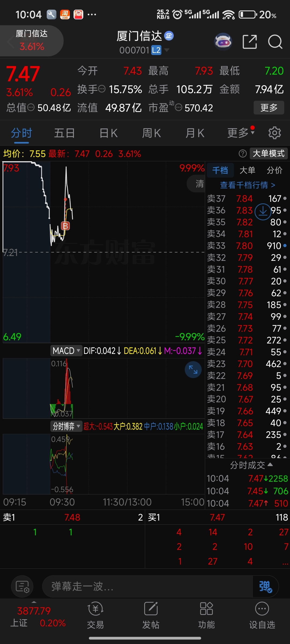Tap the dot beside 卖33 order
Image resolution: width=290 pixels, height=644 pixels.
(x=285, y=245)
